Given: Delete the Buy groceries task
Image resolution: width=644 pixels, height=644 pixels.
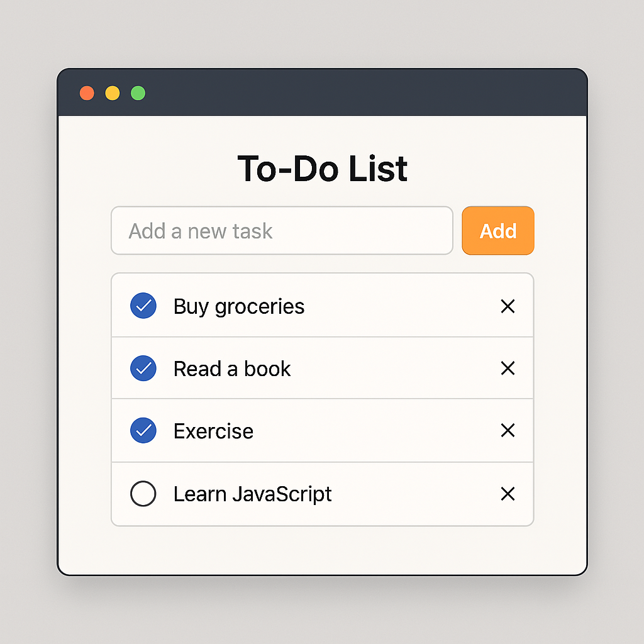Looking at the screenshot, I should 508,306.
